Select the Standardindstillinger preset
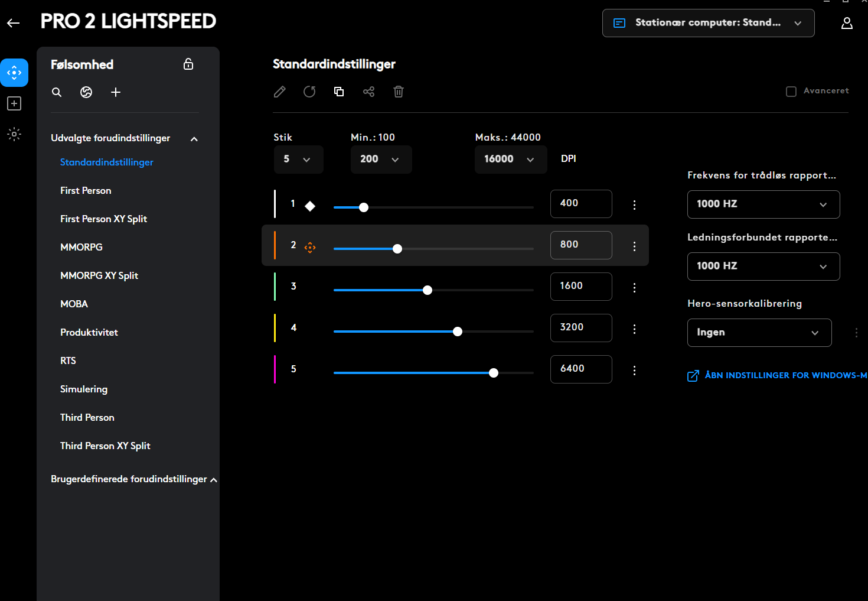Image resolution: width=868 pixels, height=601 pixels. [x=107, y=162]
